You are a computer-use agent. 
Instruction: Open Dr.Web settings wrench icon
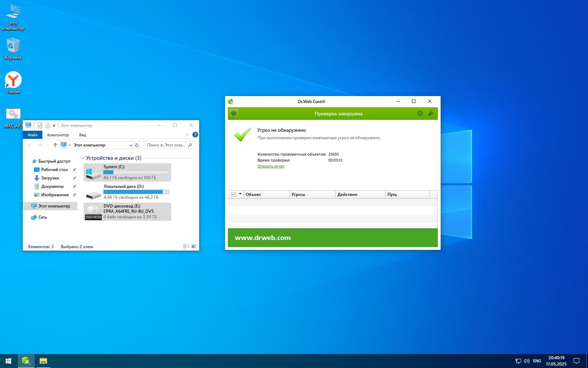431,114
